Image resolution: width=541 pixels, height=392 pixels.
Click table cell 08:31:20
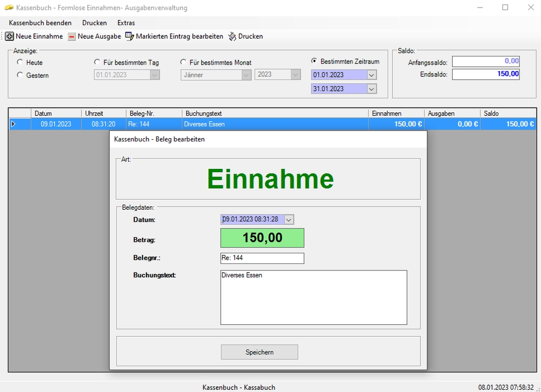click(x=104, y=124)
